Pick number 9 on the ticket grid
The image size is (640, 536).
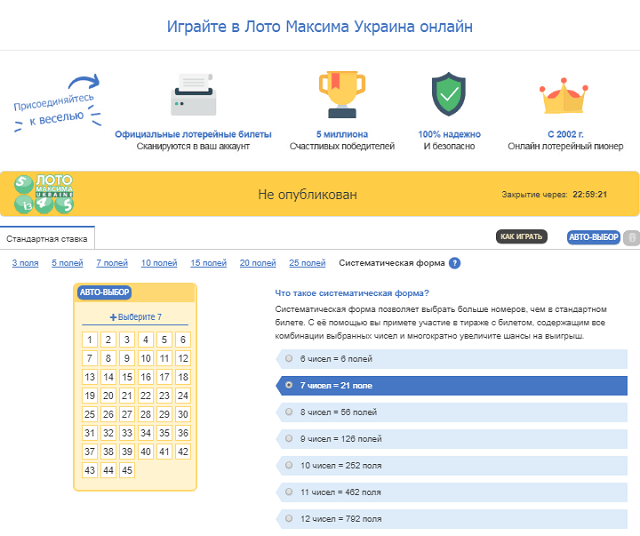point(127,358)
